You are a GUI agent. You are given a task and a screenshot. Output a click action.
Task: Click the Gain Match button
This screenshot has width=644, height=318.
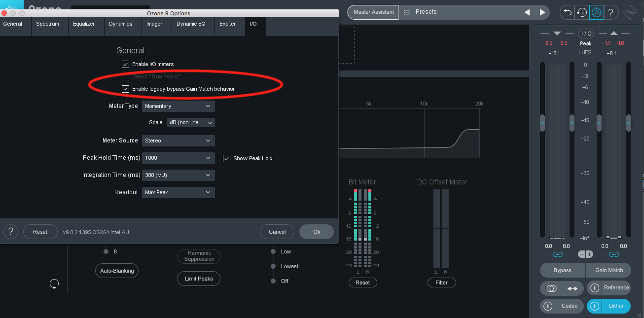pyautogui.click(x=609, y=270)
